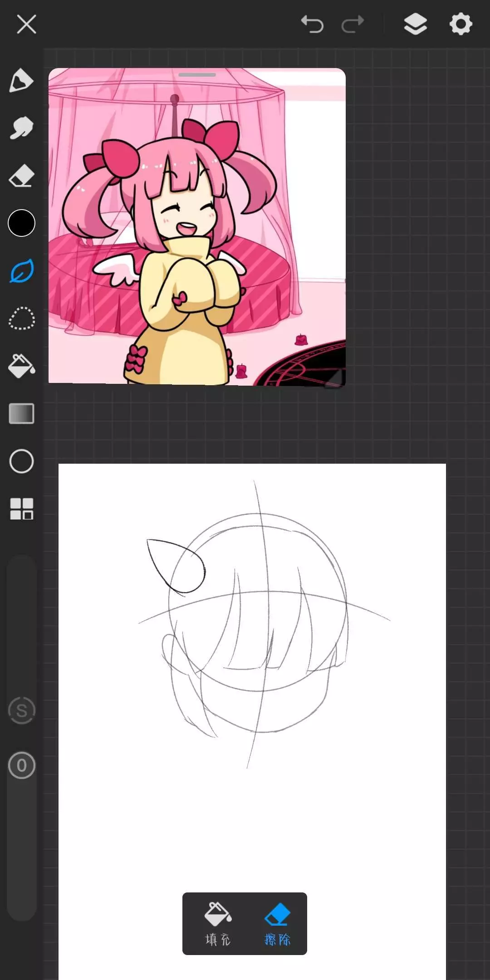Select the eraser tool in sidebar
This screenshot has width=490, height=980.
(x=21, y=176)
